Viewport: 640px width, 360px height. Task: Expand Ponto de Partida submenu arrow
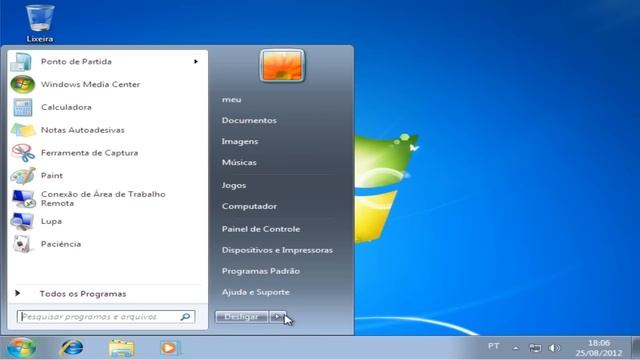click(196, 62)
